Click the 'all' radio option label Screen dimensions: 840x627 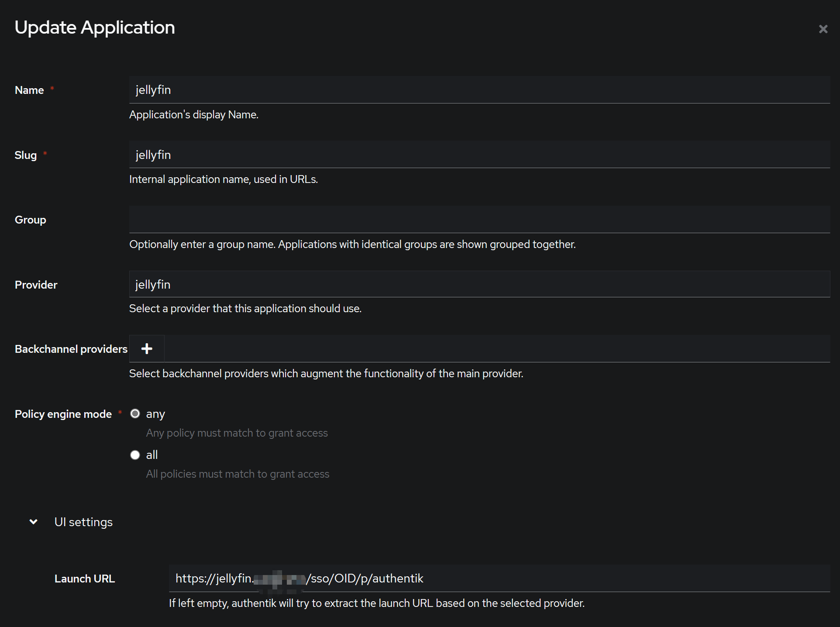(151, 455)
